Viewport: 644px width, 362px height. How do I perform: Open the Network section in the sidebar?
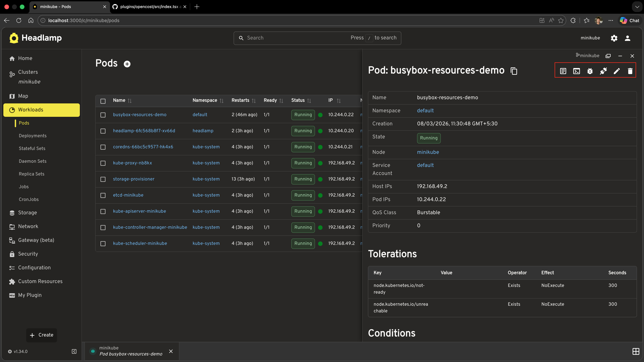28,226
